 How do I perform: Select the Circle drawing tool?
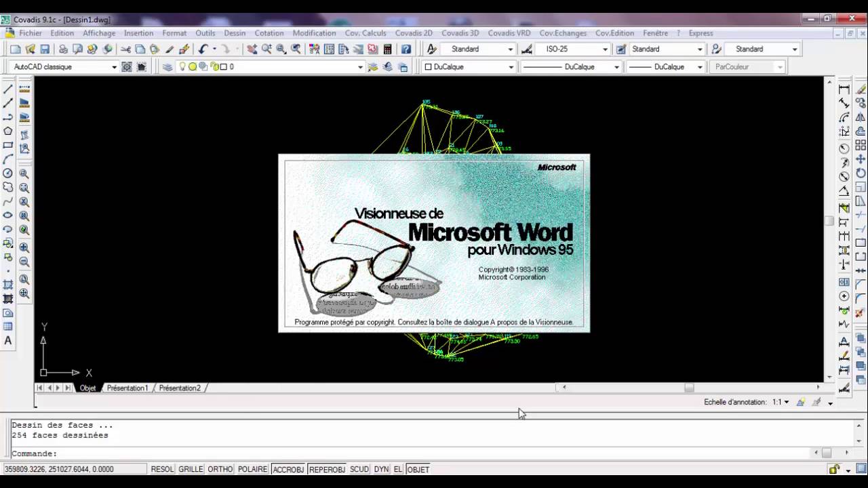click(8, 174)
